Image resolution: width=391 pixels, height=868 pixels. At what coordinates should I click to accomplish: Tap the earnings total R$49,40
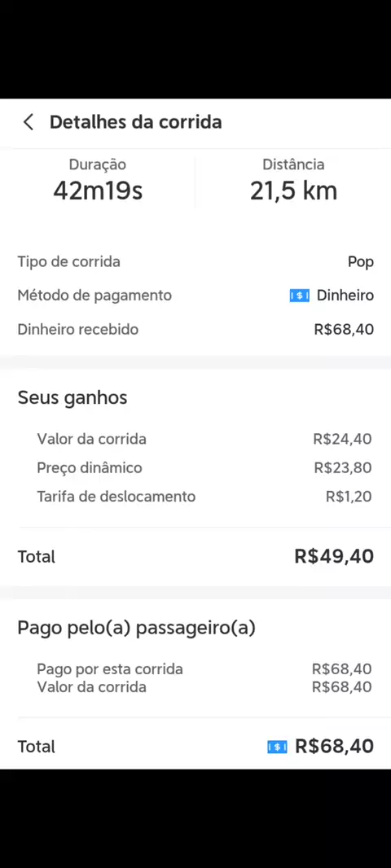pyautogui.click(x=334, y=556)
